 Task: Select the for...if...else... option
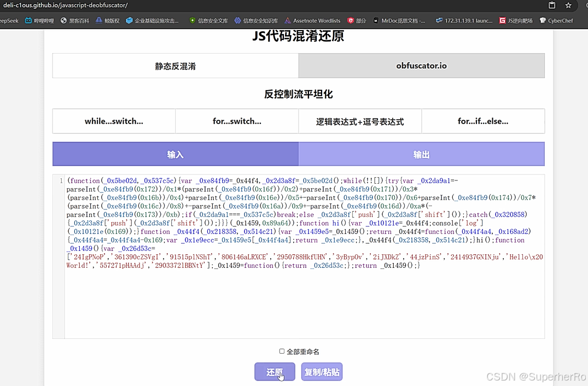tap(483, 121)
